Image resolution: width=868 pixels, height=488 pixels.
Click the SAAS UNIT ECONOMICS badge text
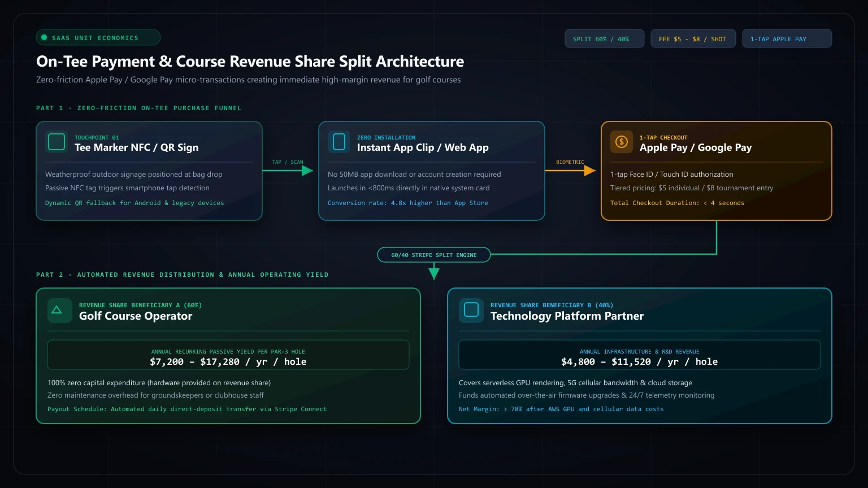tap(95, 38)
